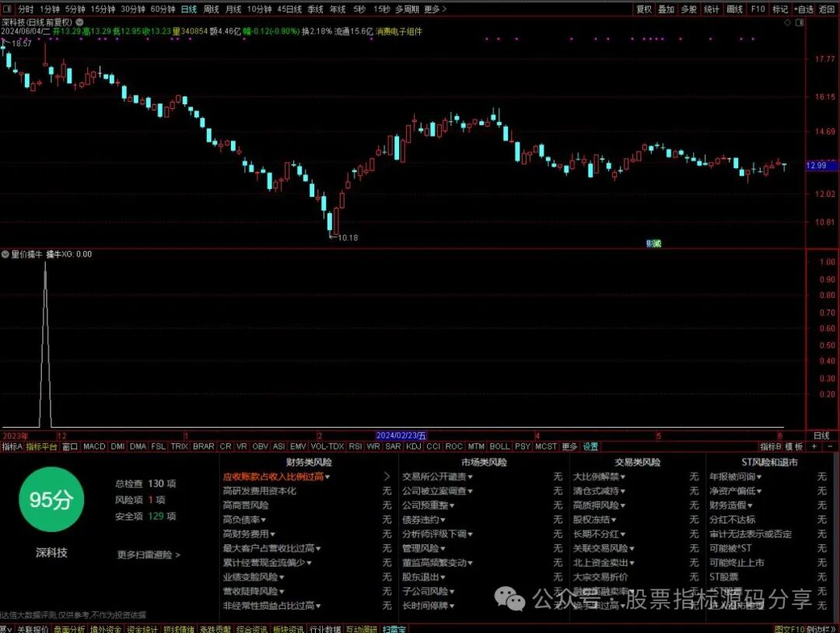Click the window layout icon near diamond
This screenshot has height=633, width=840.
800,23
